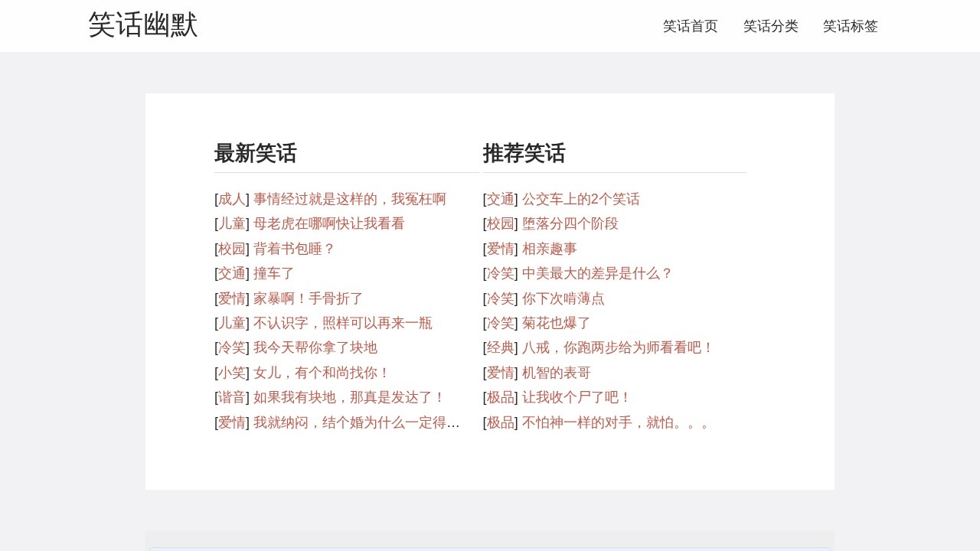The image size is (980, 551).
Task: Open joke 母老虎在哪啊快让我看看
Action: [329, 223]
